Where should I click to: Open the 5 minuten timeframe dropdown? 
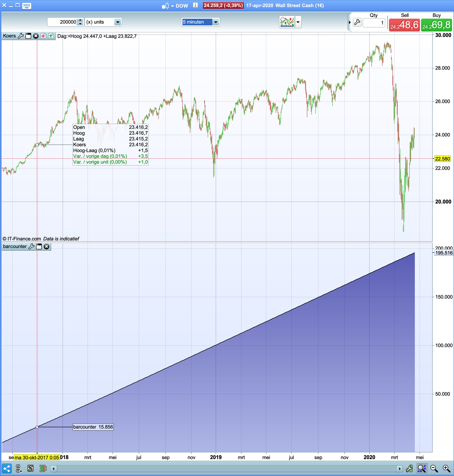[x=215, y=22]
